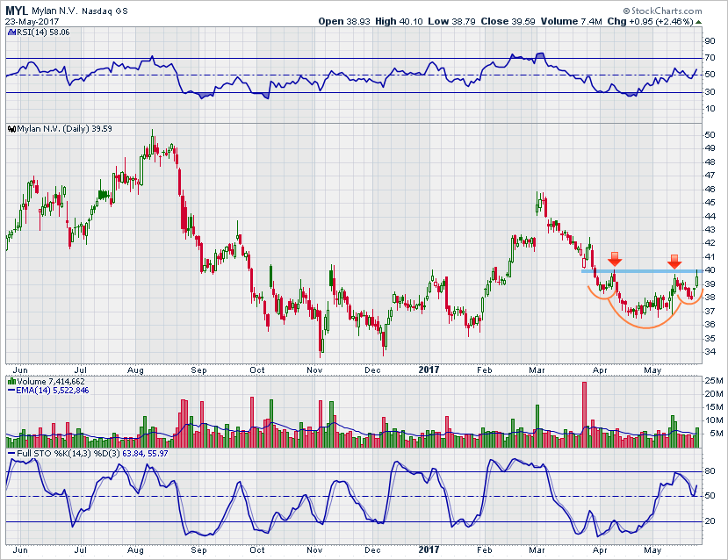
Task: Select Mar on the bottom stochastic time axis
Action: click(538, 548)
